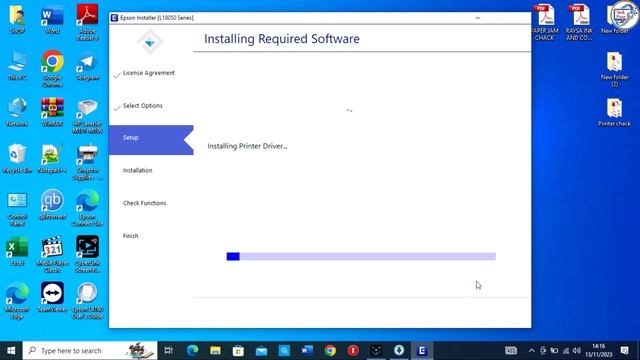Viewport: 640px width, 360px height.
Task: Open the Printer chack PDF on desktop
Action: pyautogui.click(x=614, y=113)
